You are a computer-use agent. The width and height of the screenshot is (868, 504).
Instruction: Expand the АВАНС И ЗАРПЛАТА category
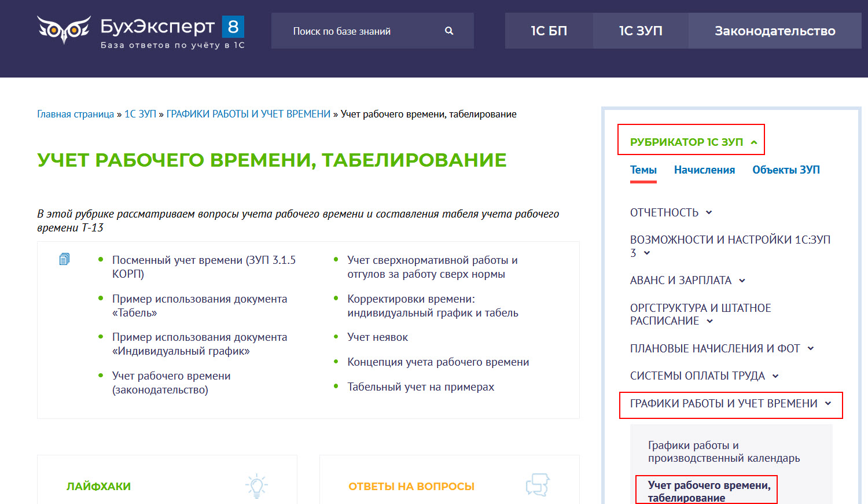pyautogui.click(x=687, y=280)
